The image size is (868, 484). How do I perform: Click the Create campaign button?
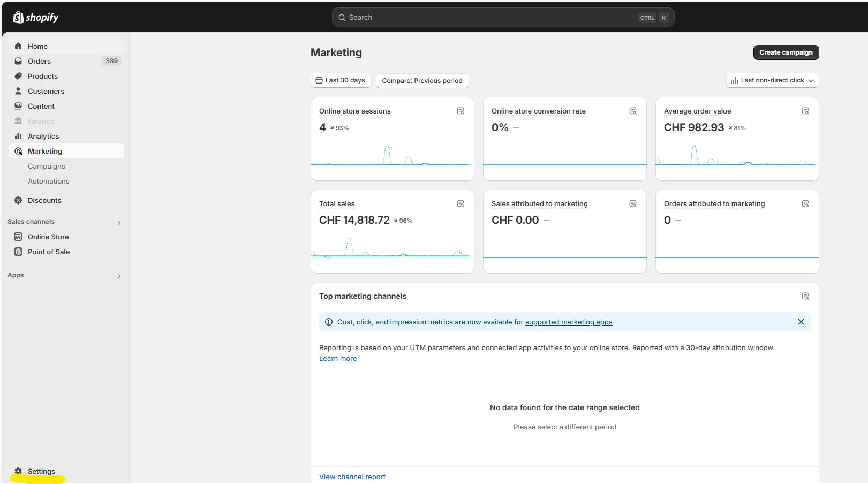click(786, 52)
